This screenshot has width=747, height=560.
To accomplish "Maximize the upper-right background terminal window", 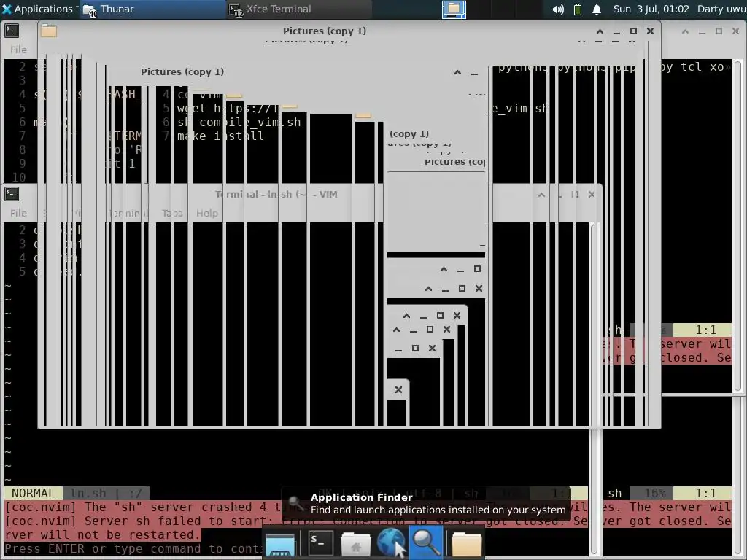I will pyautogui.click(x=719, y=31).
